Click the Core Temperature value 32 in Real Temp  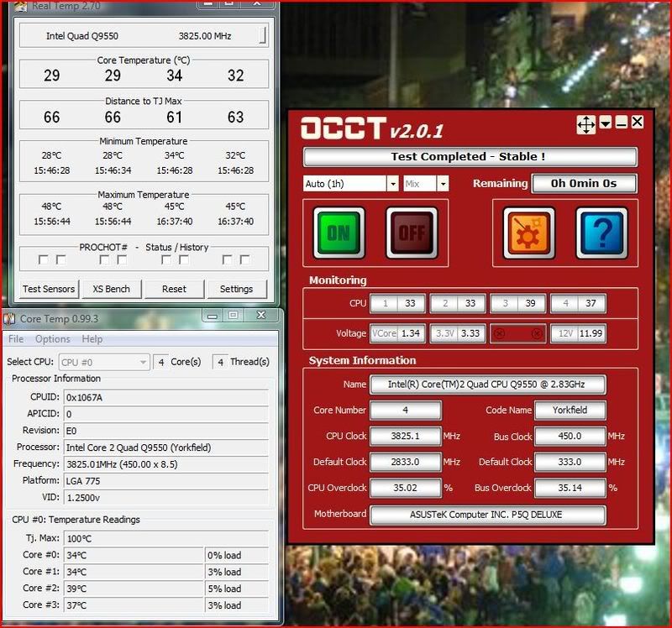236,76
